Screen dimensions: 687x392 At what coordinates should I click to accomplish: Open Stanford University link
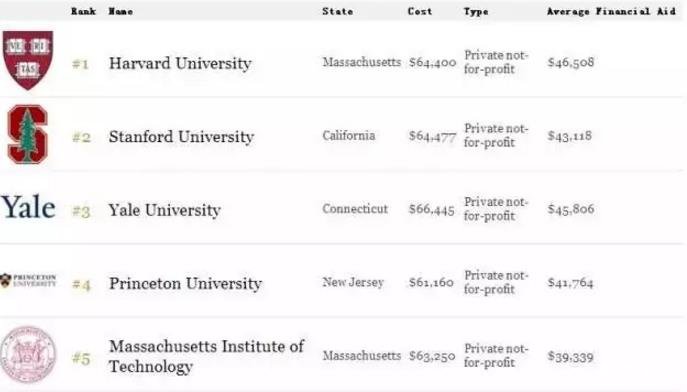tap(181, 137)
